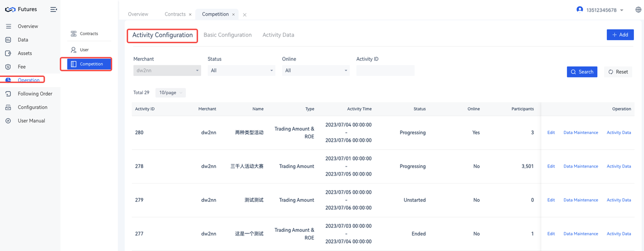Click the User Manual compass icon
Viewport: 644px width, 251px height.
[8, 121]
